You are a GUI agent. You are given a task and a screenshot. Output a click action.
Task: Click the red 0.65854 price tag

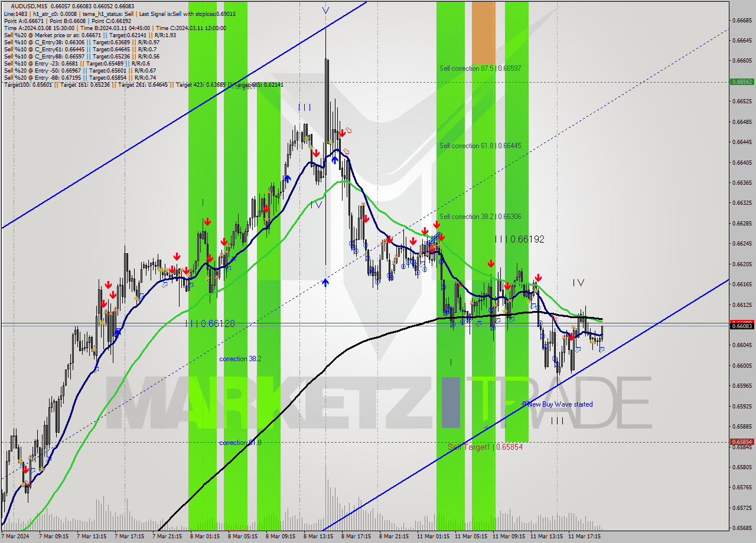[x=742, y=441]
